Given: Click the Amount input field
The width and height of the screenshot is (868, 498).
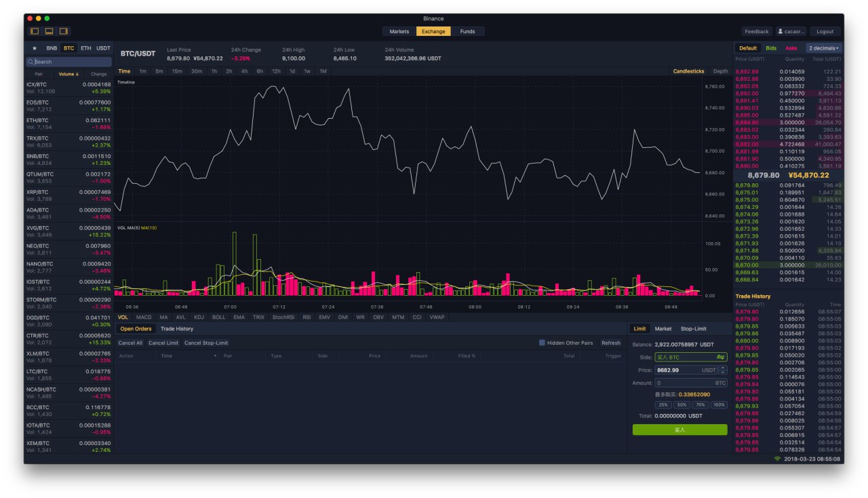Looking at the screenshot, I should (x=690, y=383).
